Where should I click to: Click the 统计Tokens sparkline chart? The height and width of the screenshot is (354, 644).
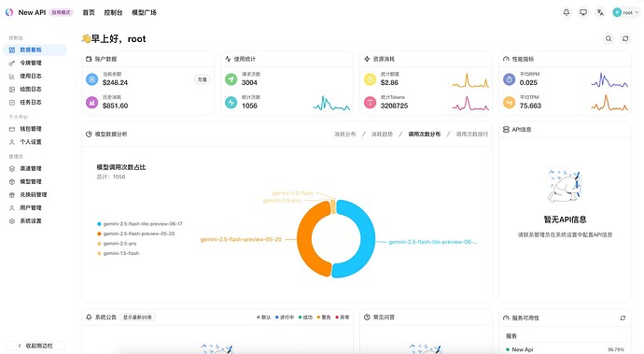(470, 103)
